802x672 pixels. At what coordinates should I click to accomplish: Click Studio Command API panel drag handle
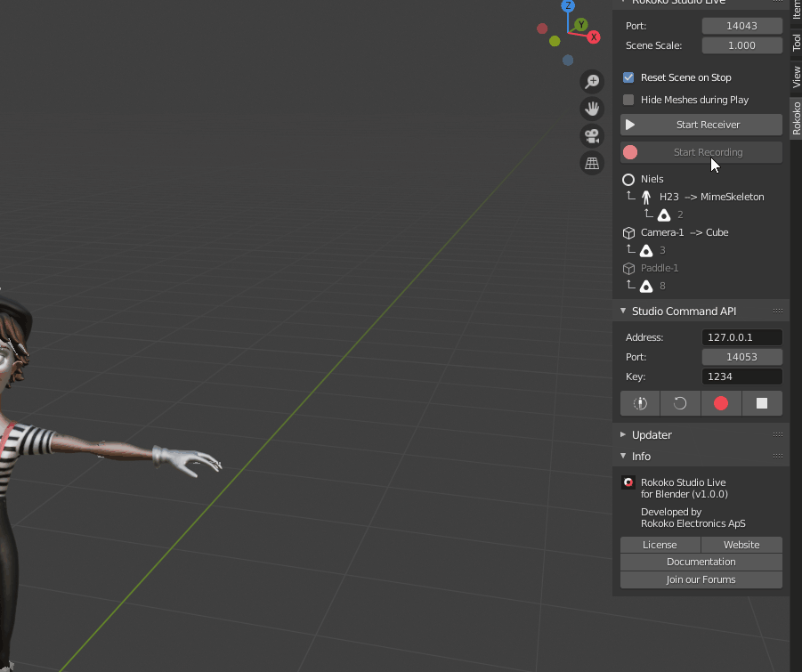778,311
